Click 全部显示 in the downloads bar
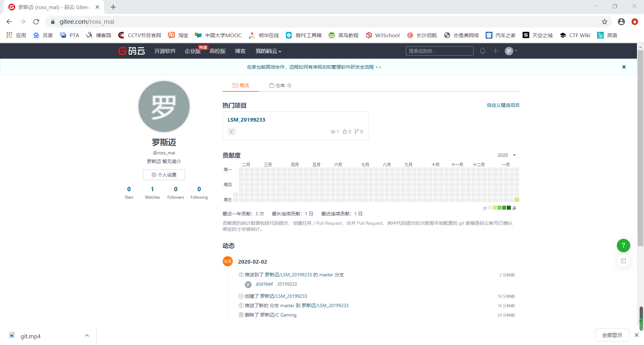Image resolution: width=644 pixels, height=345 pixels. coord(612,335)
